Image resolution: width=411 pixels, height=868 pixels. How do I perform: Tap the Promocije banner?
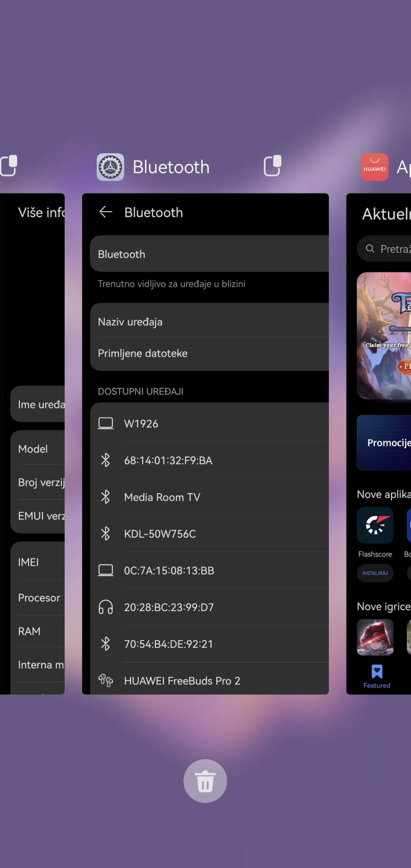pyautogui.click(x=384, y=443)
